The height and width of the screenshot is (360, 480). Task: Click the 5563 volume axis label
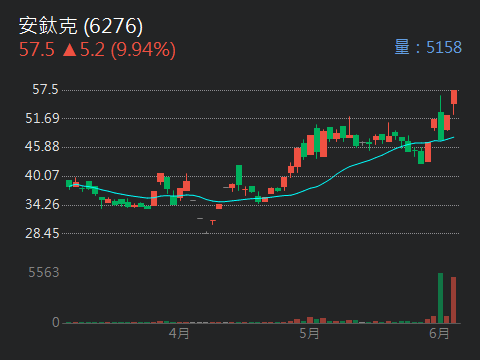pos(44,272)
